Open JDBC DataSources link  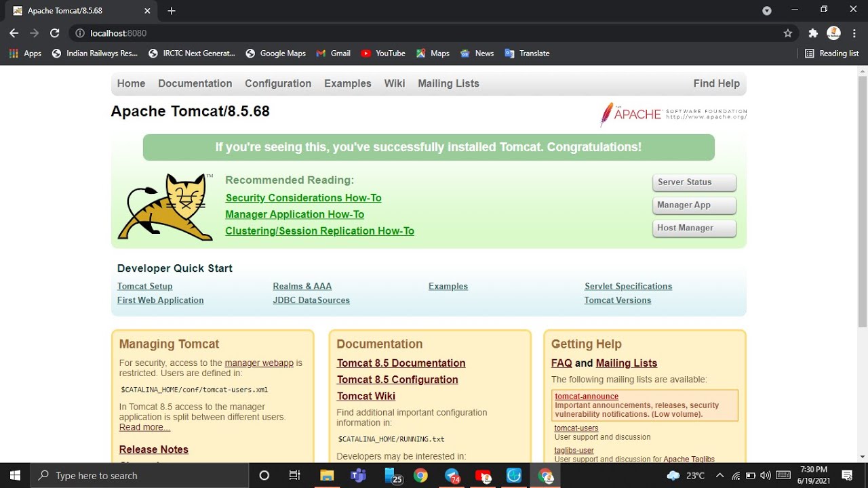click(x=311, y=300)
